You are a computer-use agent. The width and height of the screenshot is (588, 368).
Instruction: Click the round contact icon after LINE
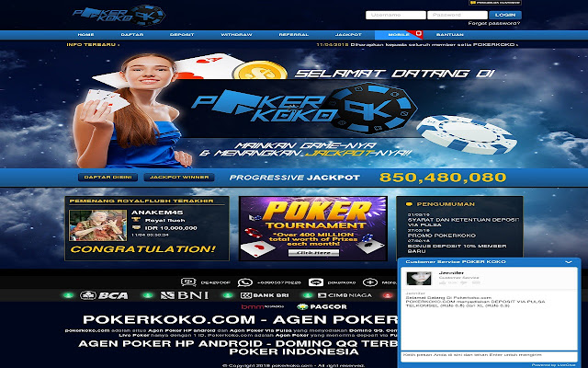tap(369, 282)
